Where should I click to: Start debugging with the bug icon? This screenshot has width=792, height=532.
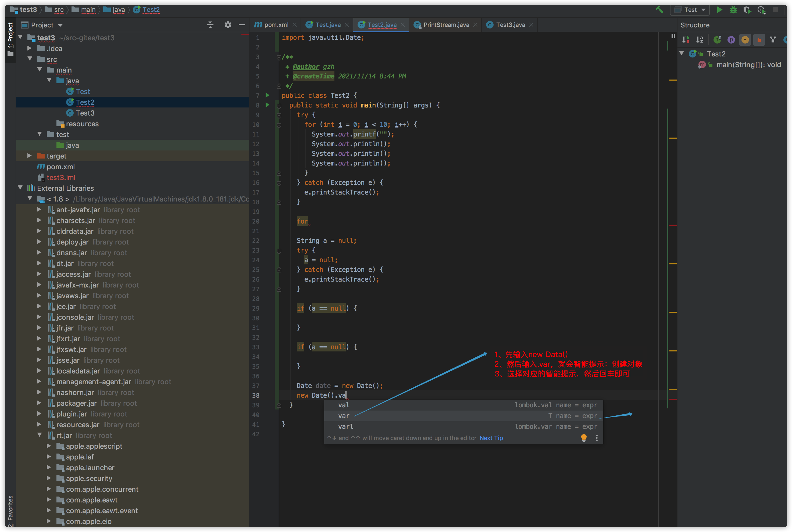tap(733, 10)
